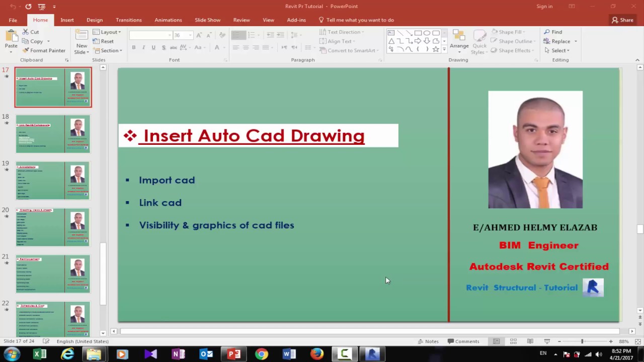This screenshot has width=644, height=362.
Task: Open the Layout dropdown
Action: pos(107,32)
